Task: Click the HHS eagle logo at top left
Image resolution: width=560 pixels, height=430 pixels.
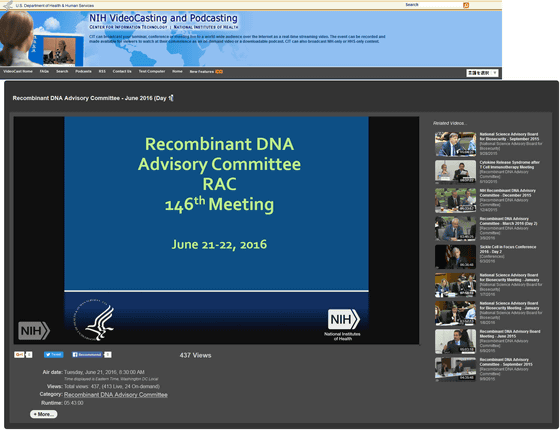Action: pyautogui.click(x=8, y=5)
